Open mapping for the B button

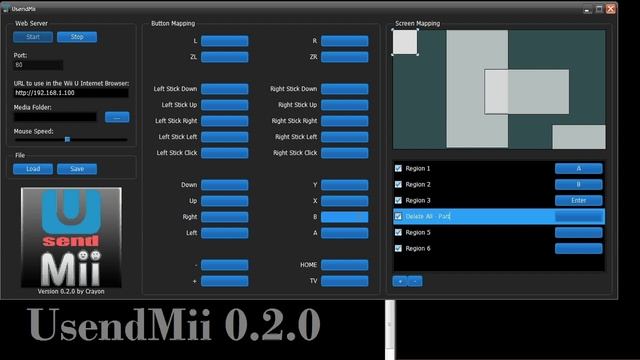[344, 217]
